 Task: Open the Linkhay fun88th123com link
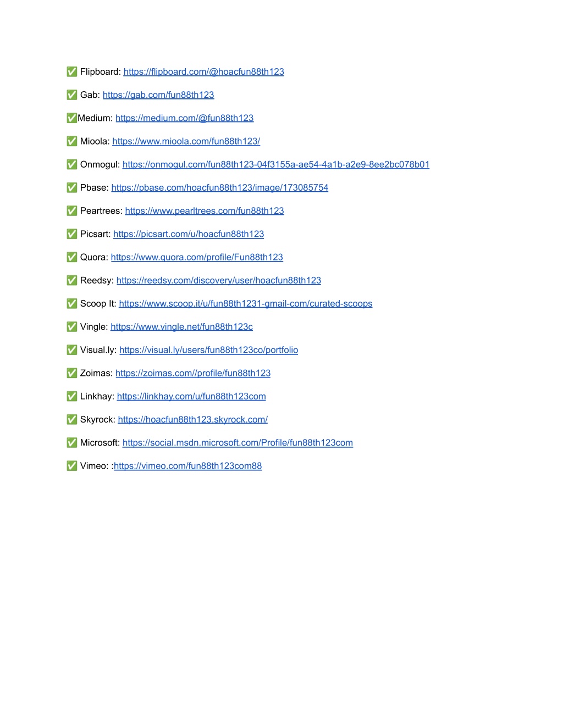click(191, 396)
